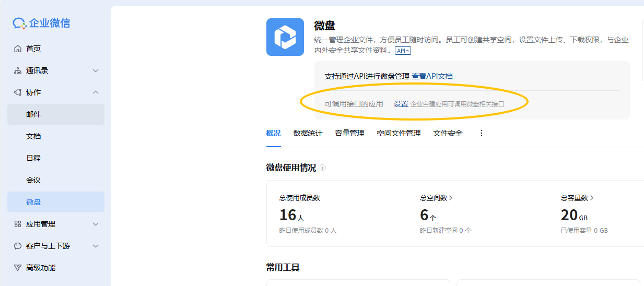Open the three-dot more tabs menu
644x286 pixels.
[482, 133]
